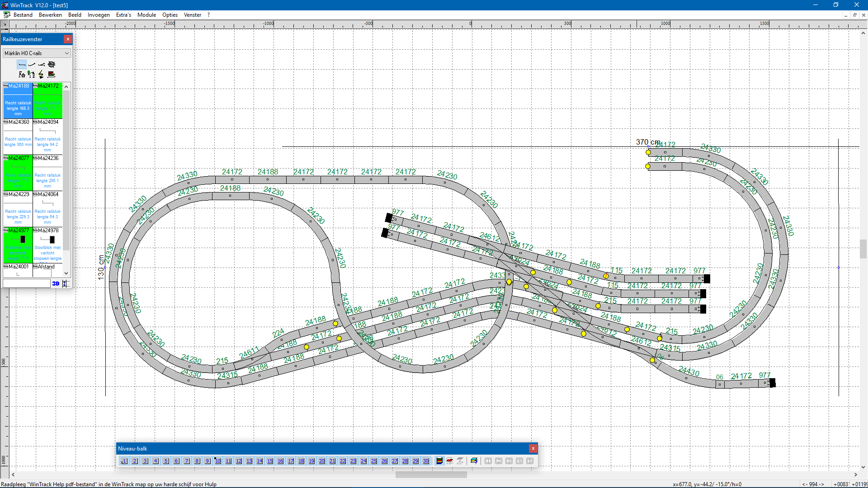Click greyed view preset 4

click(x=519, y=461)
